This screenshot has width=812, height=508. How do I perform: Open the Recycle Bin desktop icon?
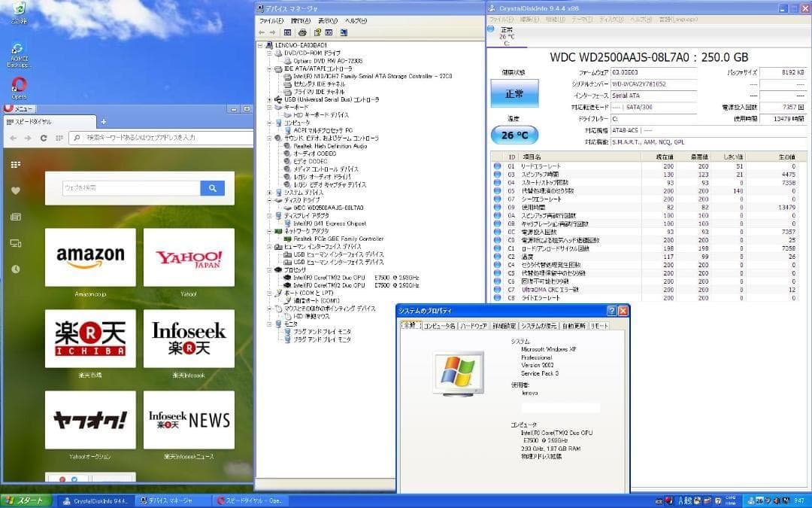point(19,13)
